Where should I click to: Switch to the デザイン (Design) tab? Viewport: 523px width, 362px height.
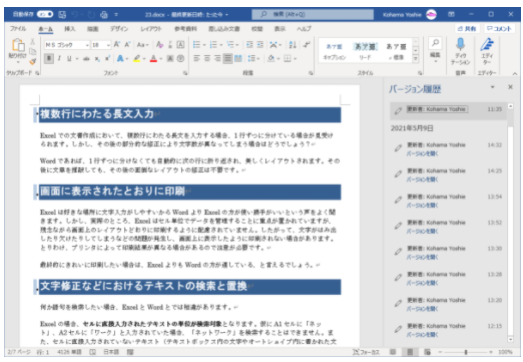[119, 29]
